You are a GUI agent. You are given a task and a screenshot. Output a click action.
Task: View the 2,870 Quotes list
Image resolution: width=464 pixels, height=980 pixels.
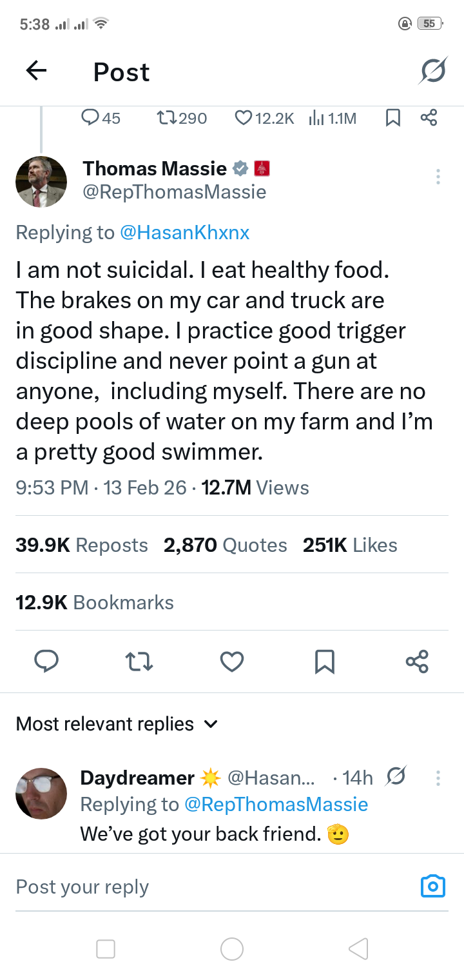click(225, 545)
